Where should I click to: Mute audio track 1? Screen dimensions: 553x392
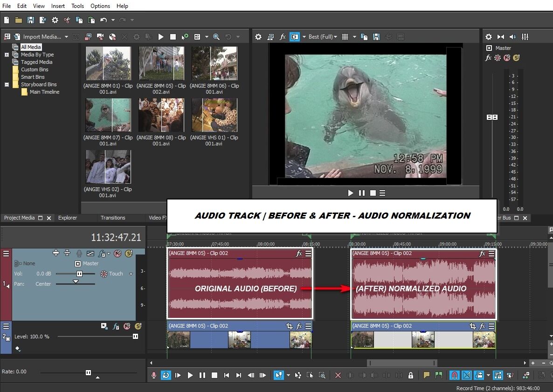[x=118, y=253]
